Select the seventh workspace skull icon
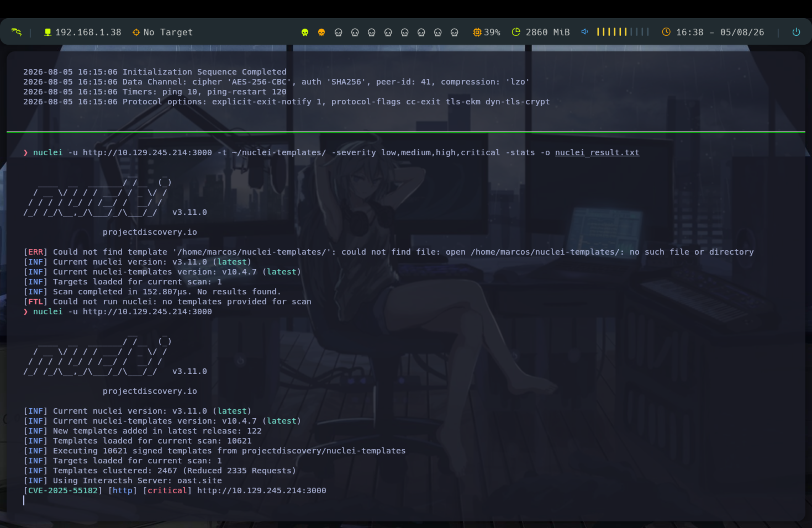 [405, 32]
